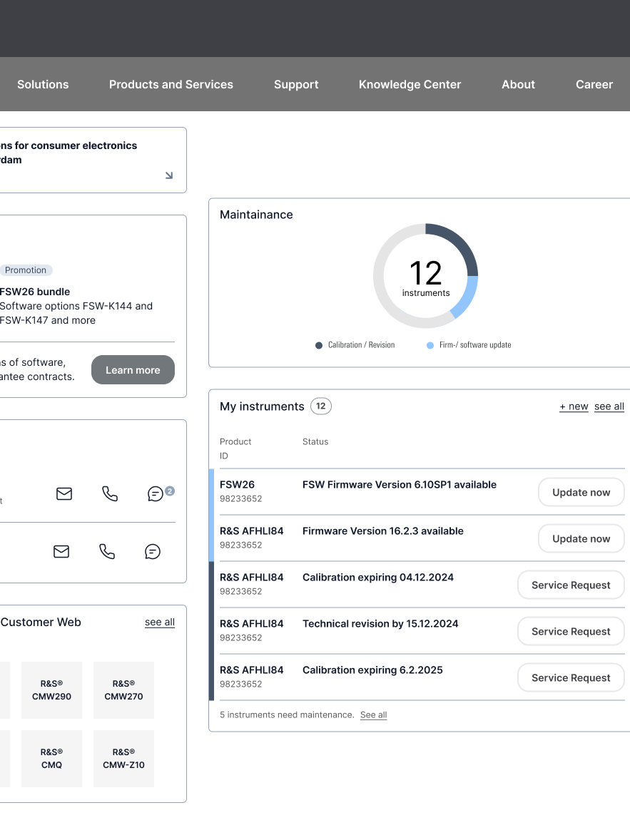The image size is (630, 840).
Task: Click the 12 count badge
Action: pyautogui.click(x=320, y=406)
